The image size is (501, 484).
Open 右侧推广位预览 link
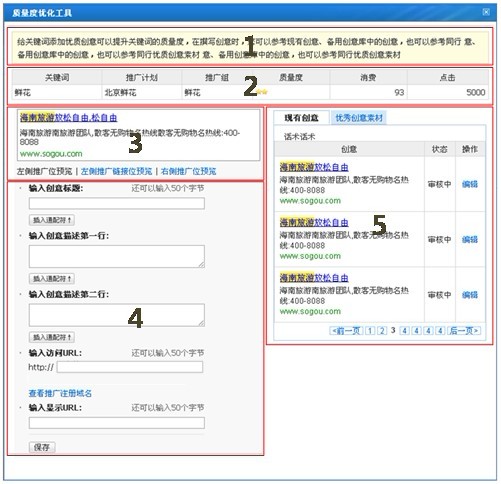coord(188,171)
